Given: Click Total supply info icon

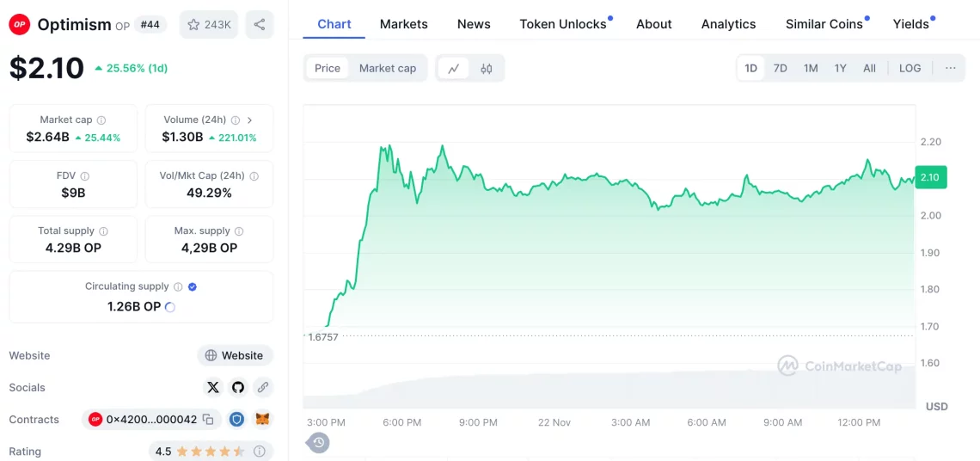Looking at the screenshot, I should [104, 231].
